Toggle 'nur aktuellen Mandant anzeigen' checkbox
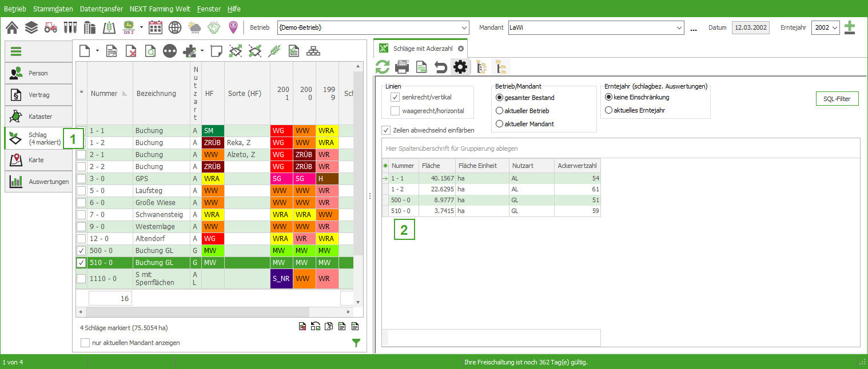The image size is (868, 369). point(85,343)
